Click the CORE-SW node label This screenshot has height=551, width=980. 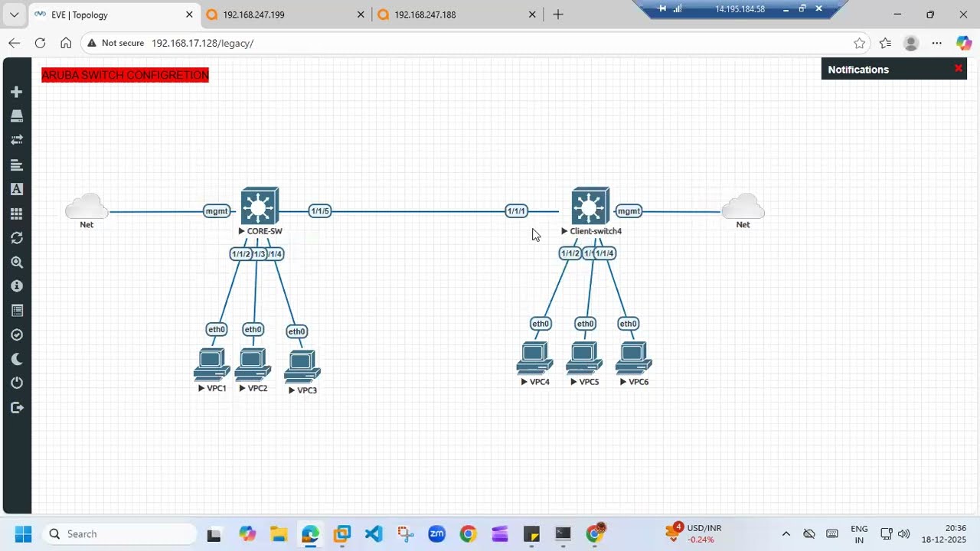click(264, 231)
